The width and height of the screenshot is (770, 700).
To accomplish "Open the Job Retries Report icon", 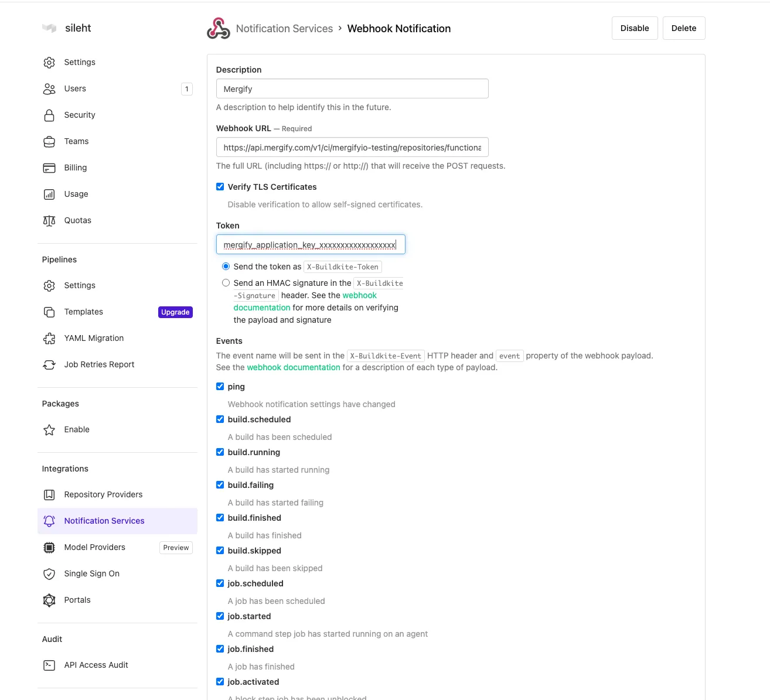I will pos(49,364).
